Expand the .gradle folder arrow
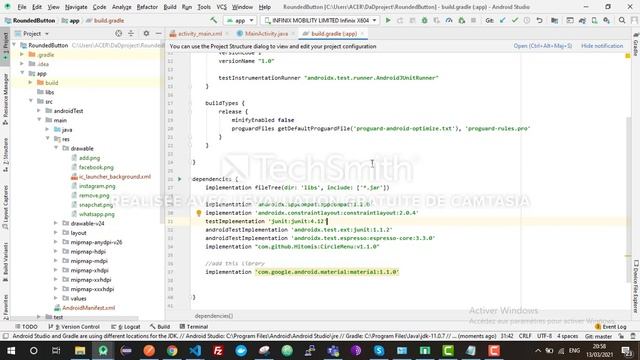This screenshot has height=360, width=640. [22, 54]
